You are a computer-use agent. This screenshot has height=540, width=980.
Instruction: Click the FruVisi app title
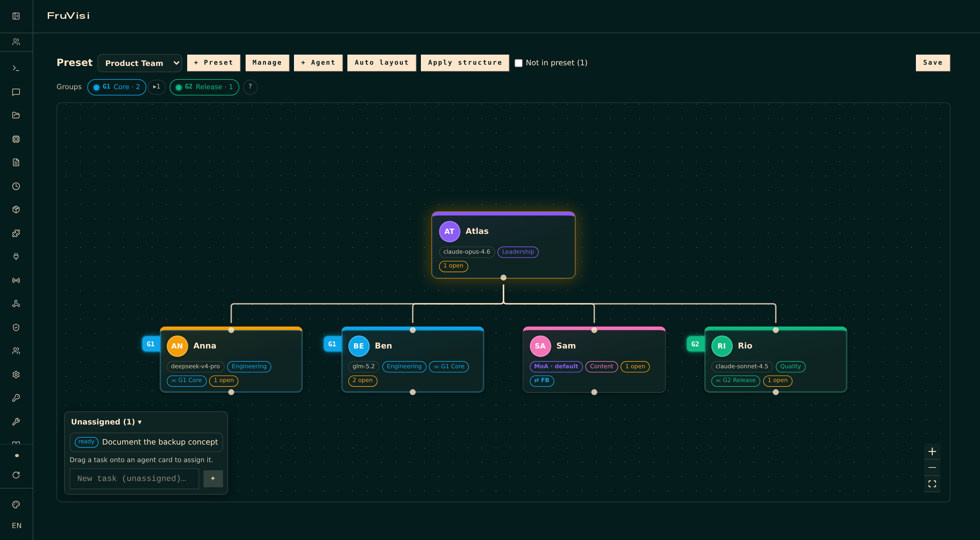pyautogui.click(x=68, y=16)
